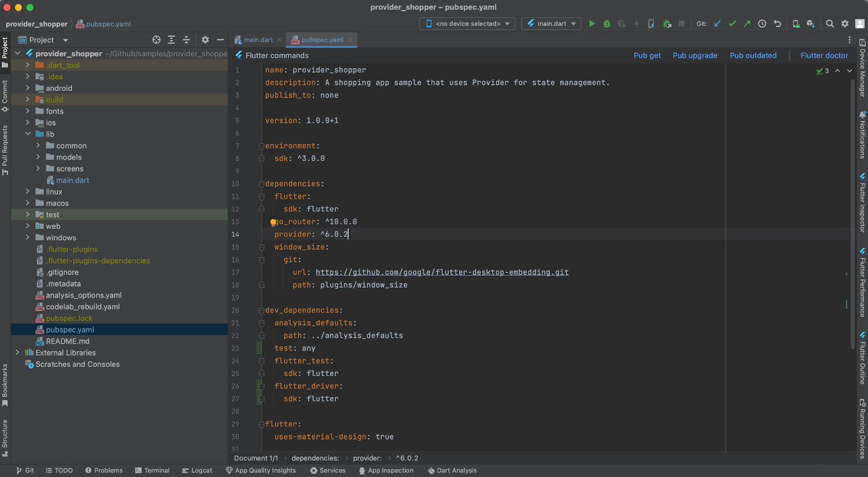Run Pub upgrade
The height and width of the screenshot is (477, 868).
[x=695, y=55]
